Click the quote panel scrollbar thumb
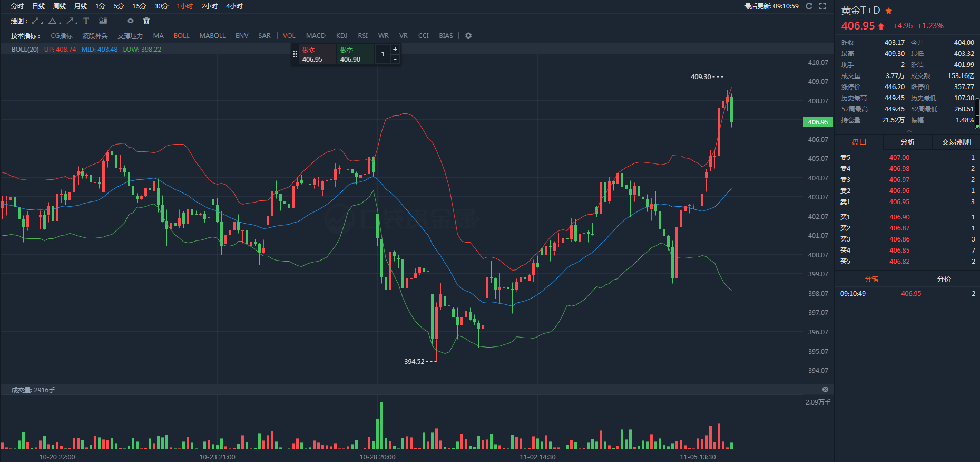 [977, 113]
